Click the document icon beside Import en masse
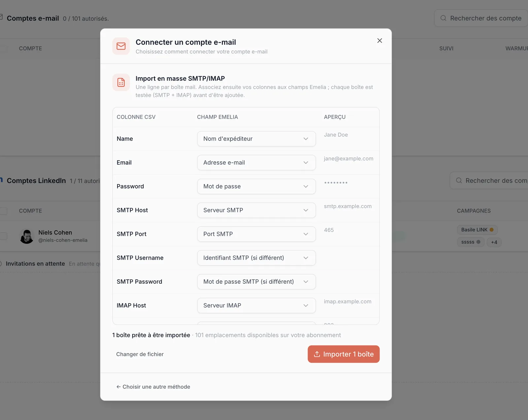 121,82
